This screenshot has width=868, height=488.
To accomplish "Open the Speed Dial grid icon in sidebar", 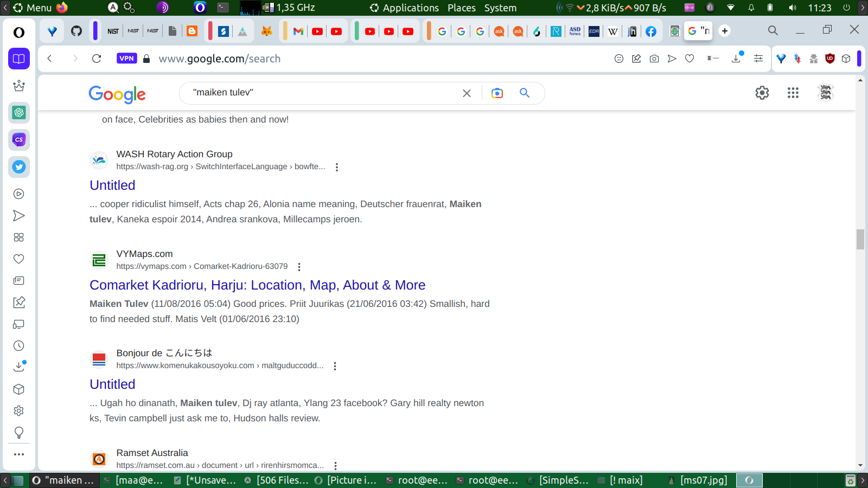I will (19, 237).
